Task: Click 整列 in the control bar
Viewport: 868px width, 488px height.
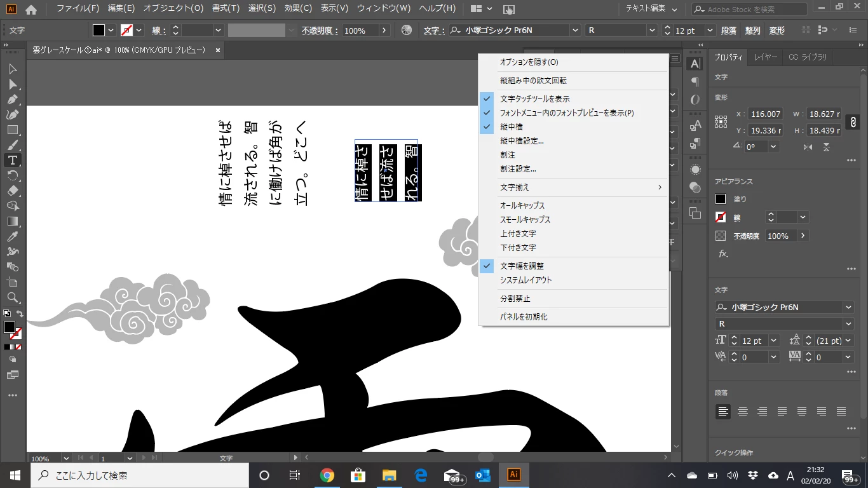Action: click(x=752, y=30)
